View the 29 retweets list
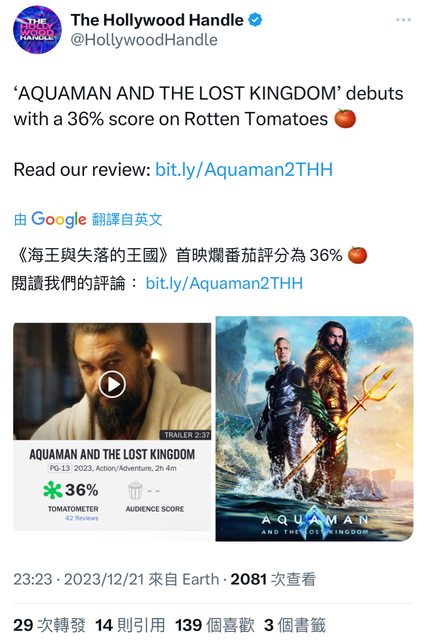Viewport: 427px width, 640px height. [x=49, y=625]
